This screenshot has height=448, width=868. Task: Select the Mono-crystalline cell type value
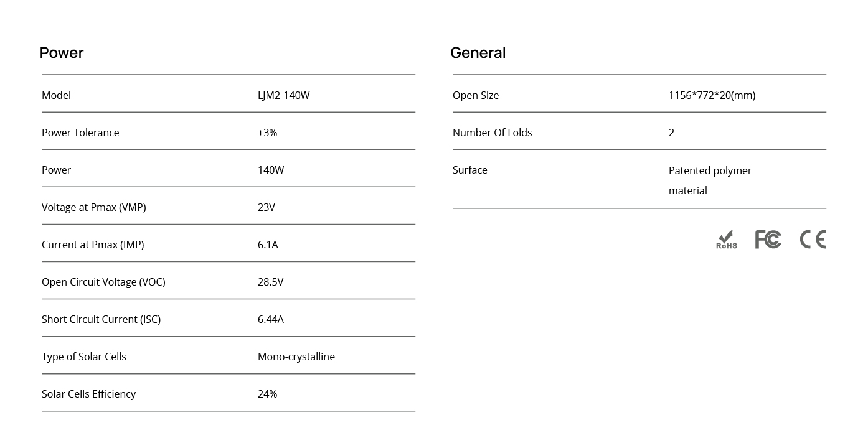click(296, 357)
